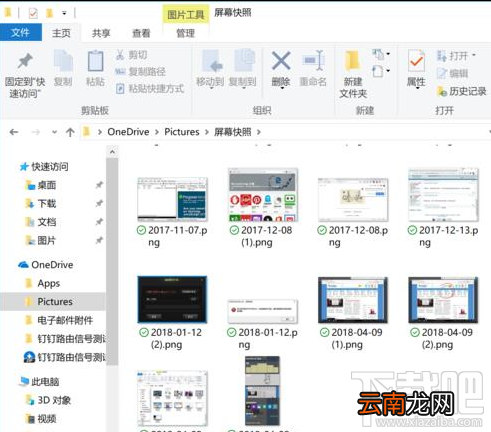Click Edit in the Open group
The width and height of the screenshot is (491, 432).
(453, 73)
